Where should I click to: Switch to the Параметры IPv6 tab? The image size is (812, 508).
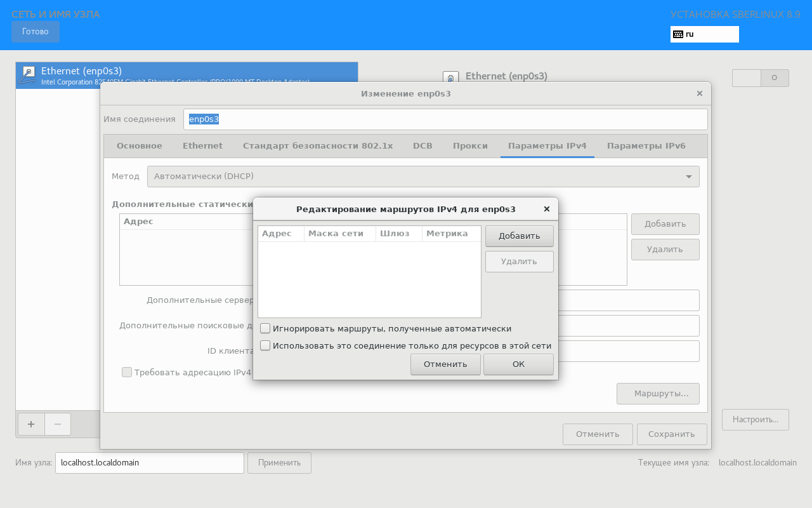click(646, 145)
